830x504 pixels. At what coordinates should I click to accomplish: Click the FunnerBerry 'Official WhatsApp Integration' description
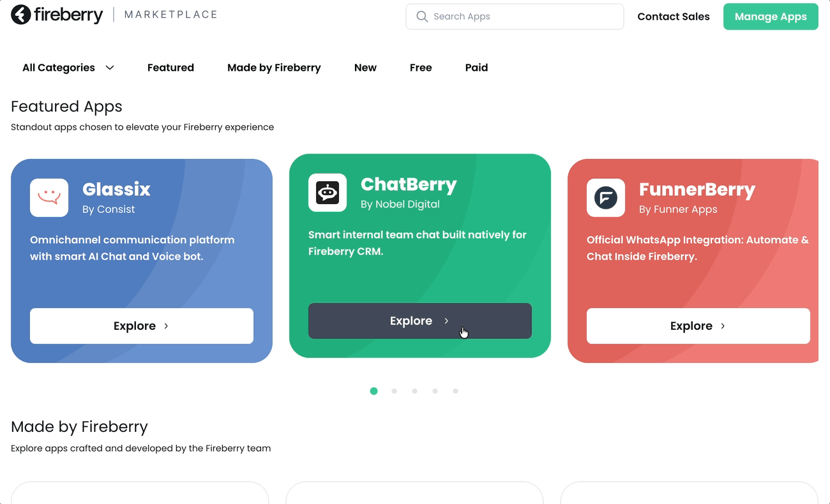coord(698,248)
